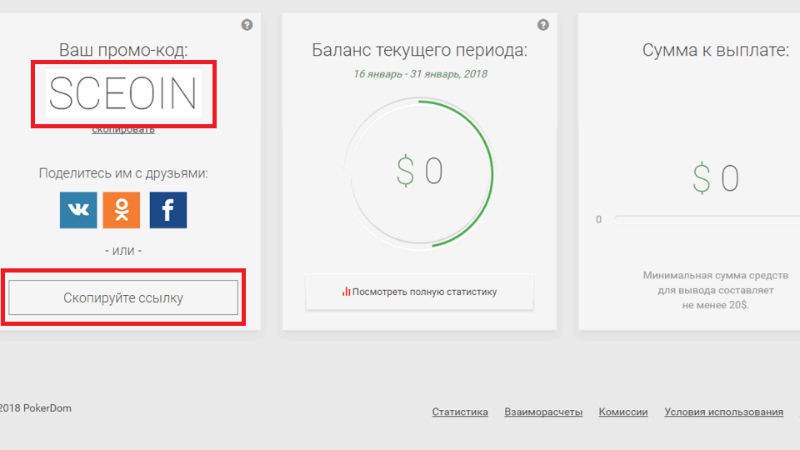The image size is (800, 450).
Task: Open Посмотреть полную статистику button
Action: point(419,292)
